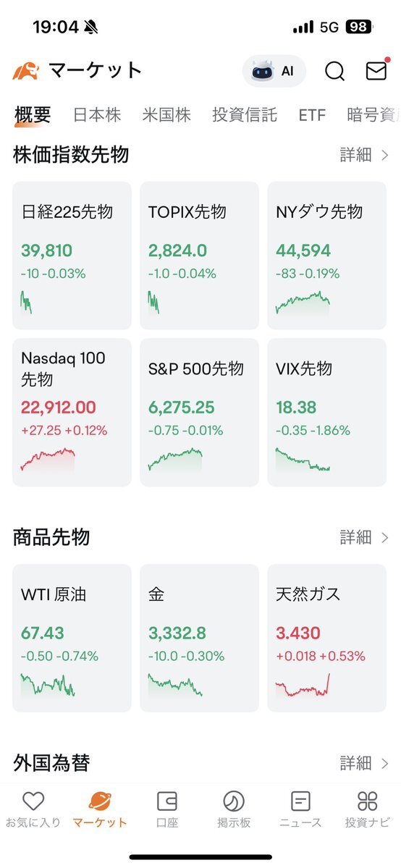Screen dimensions: 401x868
Task: Open the 掲示板 bulletin board icon
Action: 234,801
